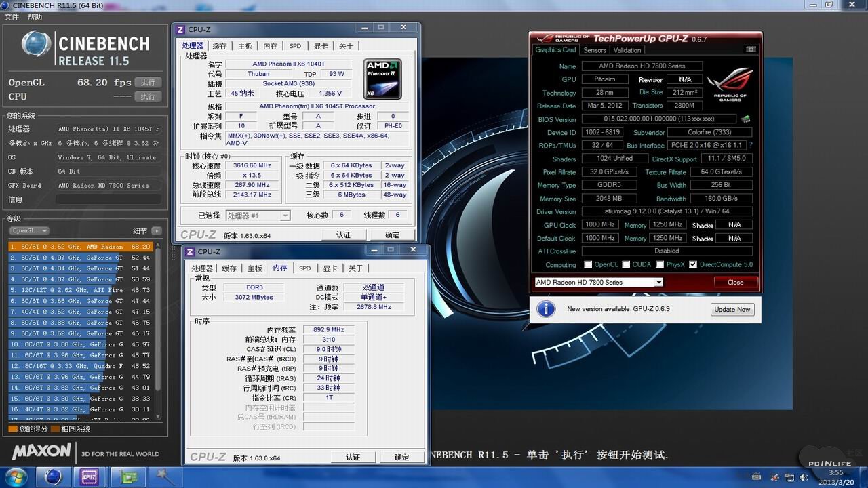This screenshot has width=868, height=488.
Task: Click the AMD Phenom II logo in CPU-Z
Action: [x=382, y=79]
